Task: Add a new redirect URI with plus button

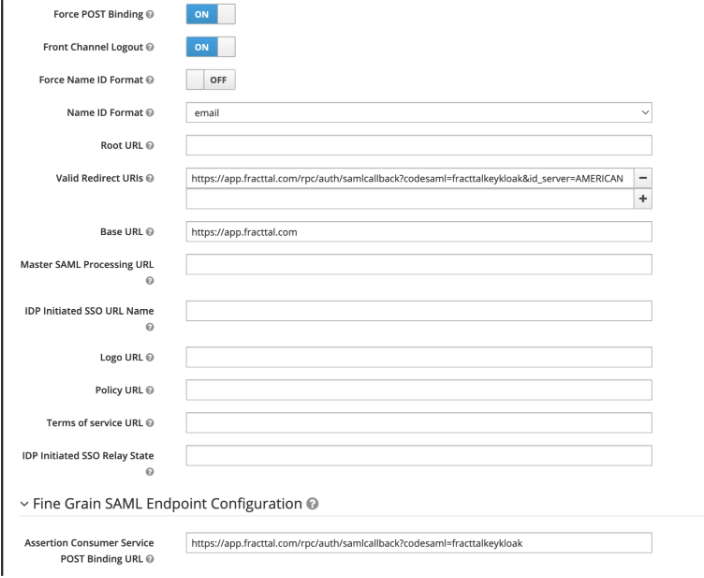Action: 643,199
